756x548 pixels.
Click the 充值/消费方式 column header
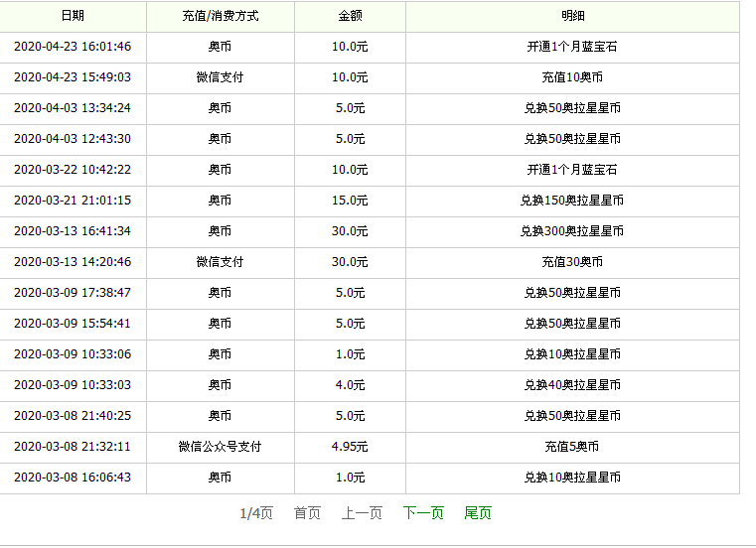click(x=221, y=16)
